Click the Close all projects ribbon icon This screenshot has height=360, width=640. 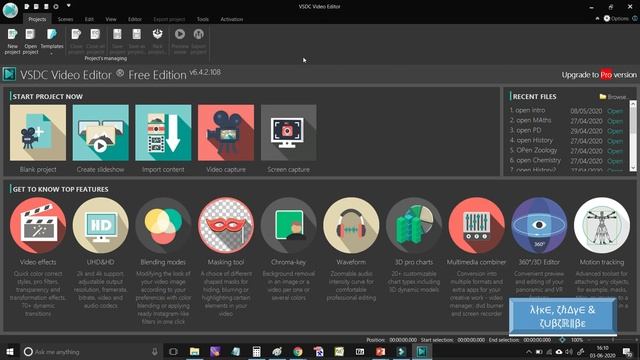point(96,40)
